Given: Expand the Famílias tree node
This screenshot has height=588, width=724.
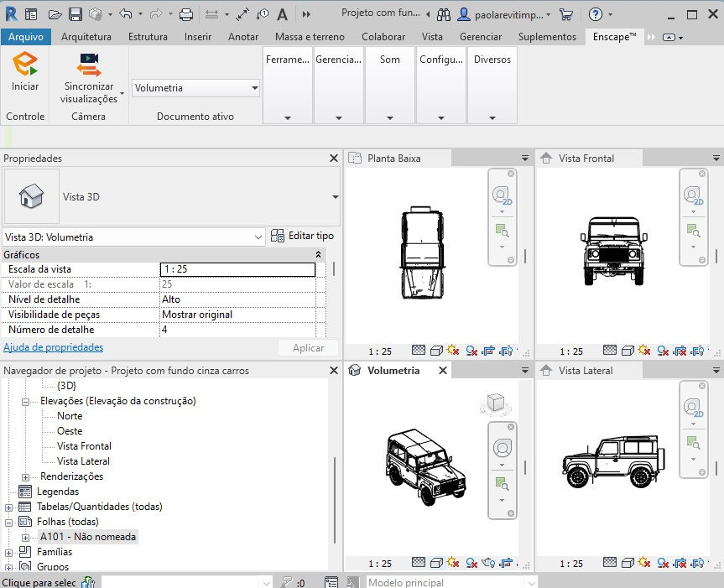Looking at the screenshot, I should click(x=8, y=553).
